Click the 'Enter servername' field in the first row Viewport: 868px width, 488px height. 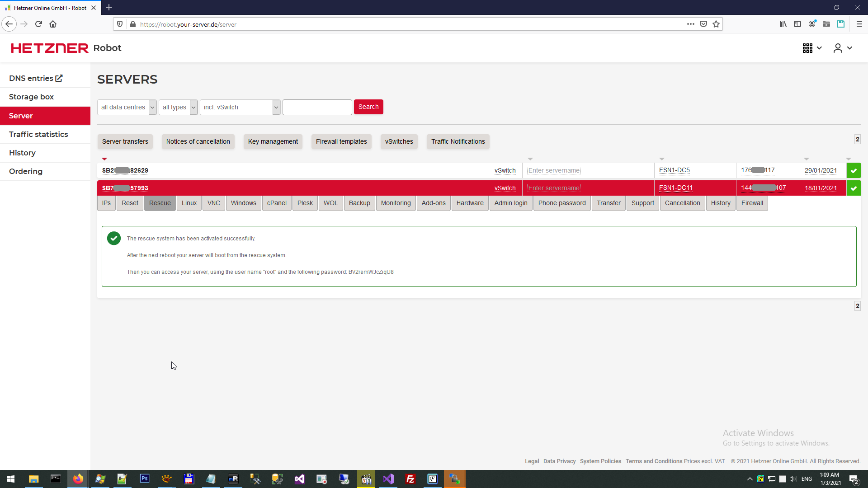point(554,170)
